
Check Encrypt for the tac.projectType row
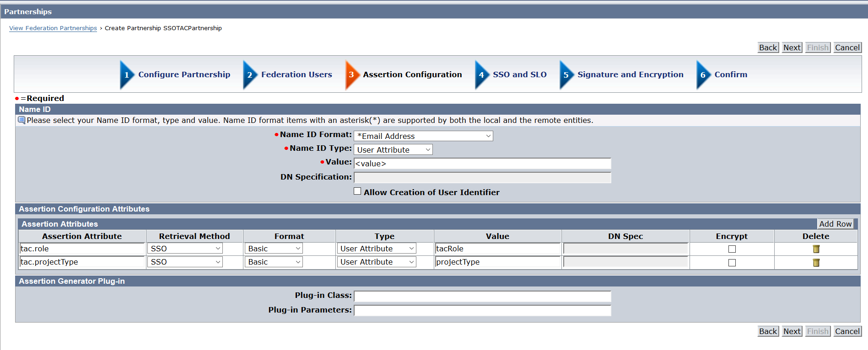[732, 263]
